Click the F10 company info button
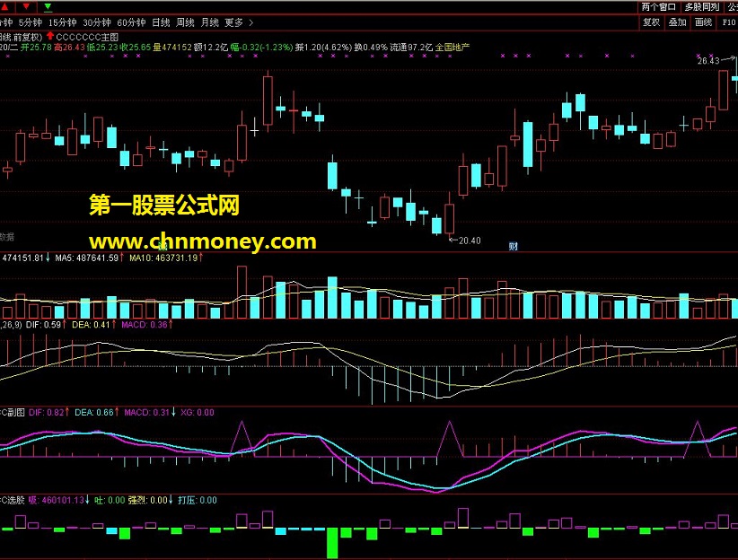Image resolution: width=738 pixels, height=560 pixels. (x=729, y=22)
